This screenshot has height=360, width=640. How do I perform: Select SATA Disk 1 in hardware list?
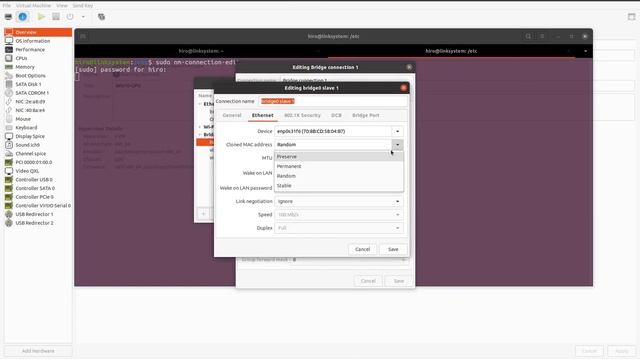coord(38,84)
